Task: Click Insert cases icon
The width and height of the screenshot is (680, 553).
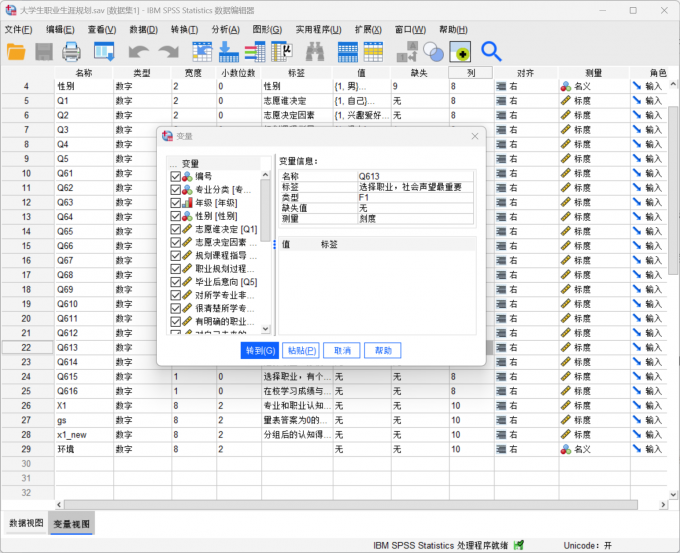Action: point(348,52)
